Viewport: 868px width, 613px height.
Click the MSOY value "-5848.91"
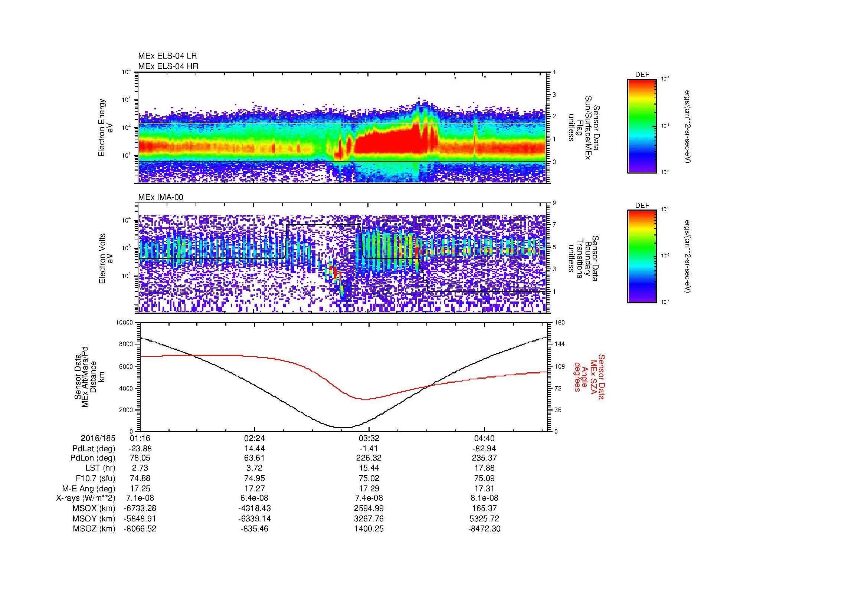(140, 518)
